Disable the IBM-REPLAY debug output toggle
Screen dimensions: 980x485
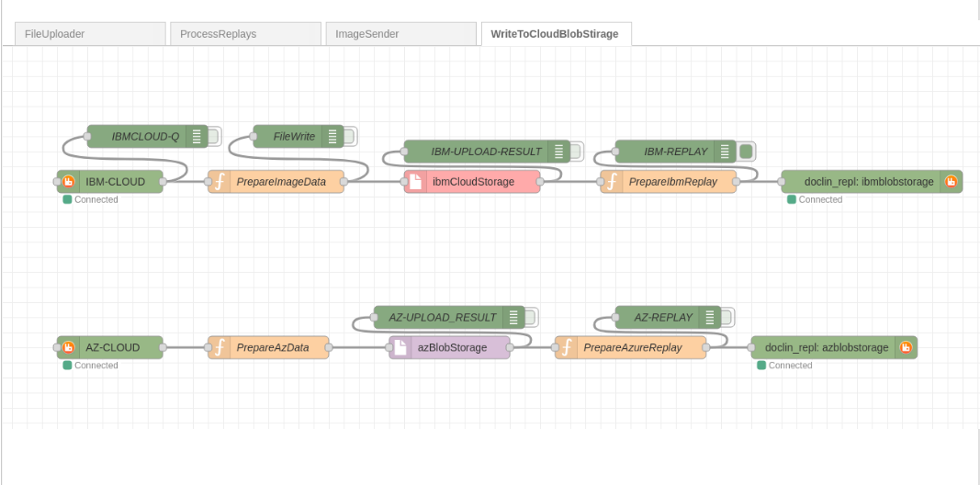point(747,151)
